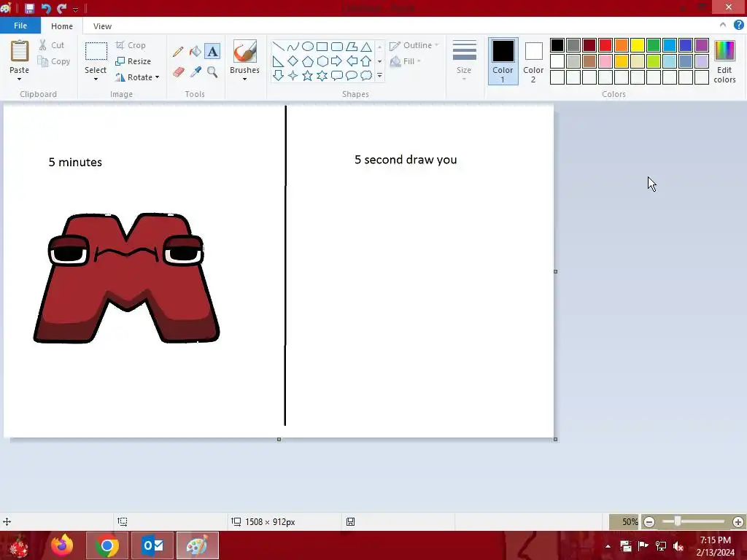
Task: Choose the Line shape
Action: coord(278,46)
